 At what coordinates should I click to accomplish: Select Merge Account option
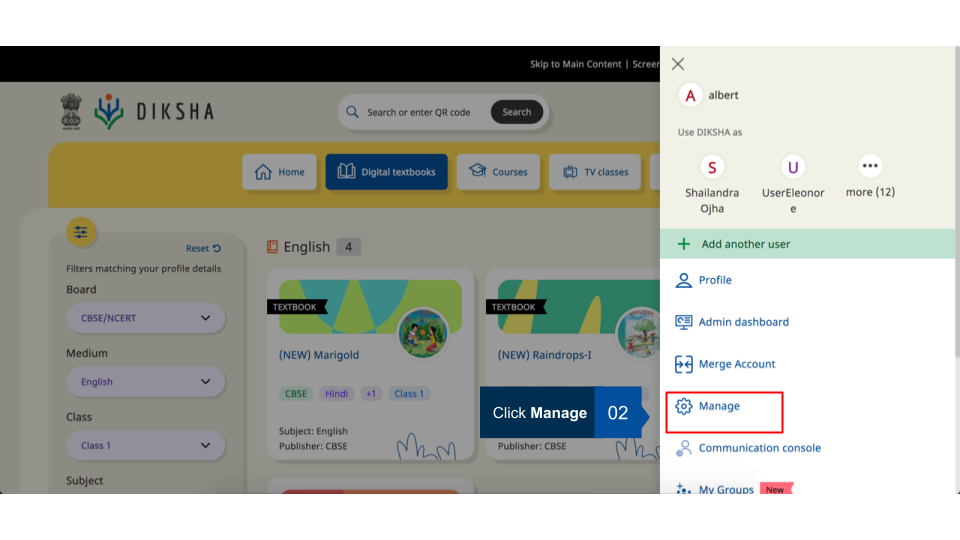pos(736,364)
